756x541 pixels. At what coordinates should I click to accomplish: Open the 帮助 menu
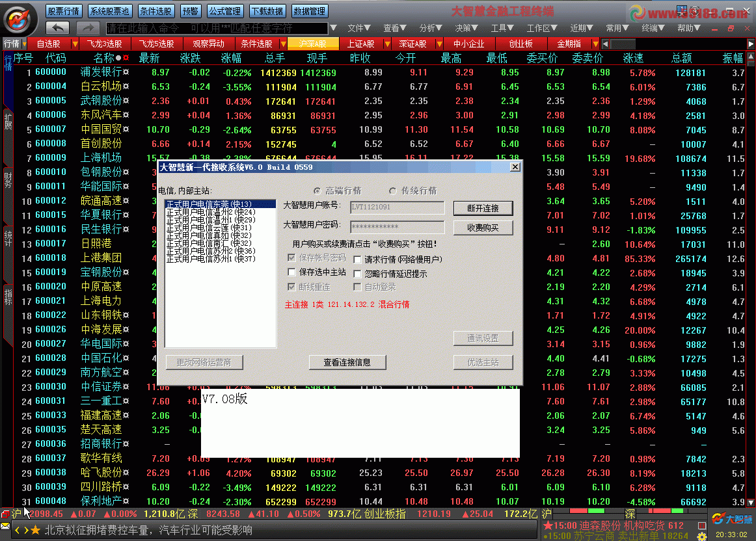tap(688, 29)
